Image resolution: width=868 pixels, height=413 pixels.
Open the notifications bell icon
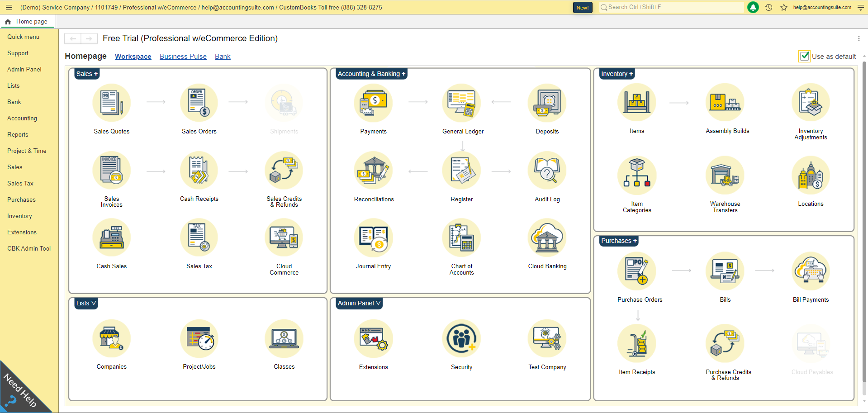point(753,7)
